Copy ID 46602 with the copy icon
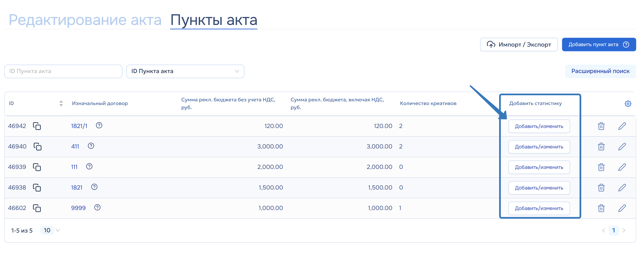 pyautogui.click(x=37, y=208)
